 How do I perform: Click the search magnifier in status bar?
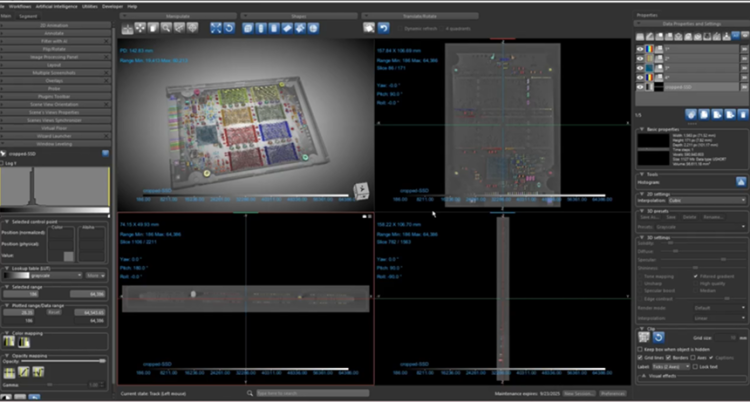tap(250, 393)
